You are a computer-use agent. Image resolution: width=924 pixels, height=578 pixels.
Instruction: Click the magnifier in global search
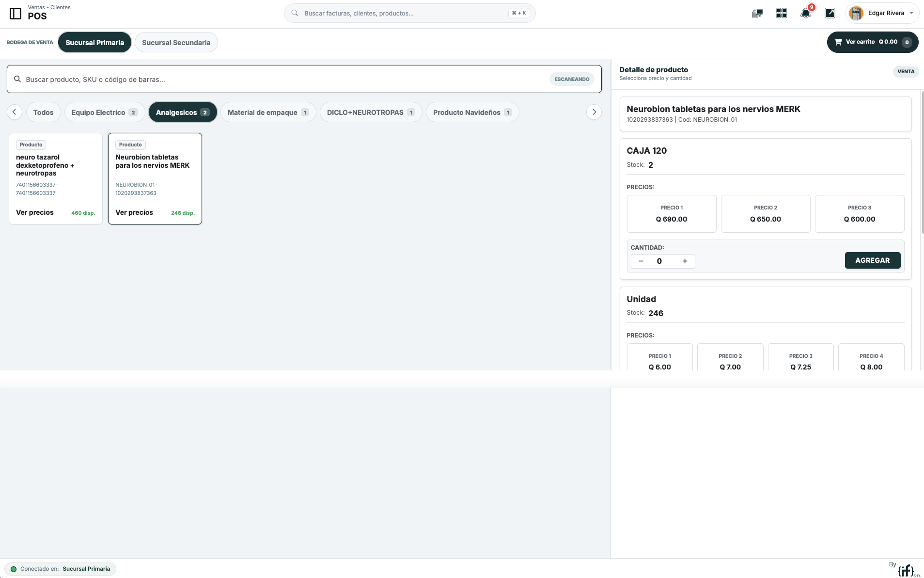(x=295, y=13)
